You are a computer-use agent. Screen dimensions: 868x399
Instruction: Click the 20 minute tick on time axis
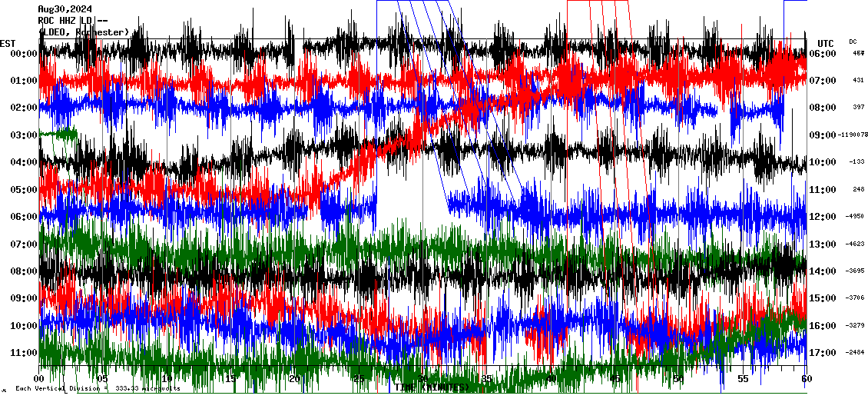(294, 379)
